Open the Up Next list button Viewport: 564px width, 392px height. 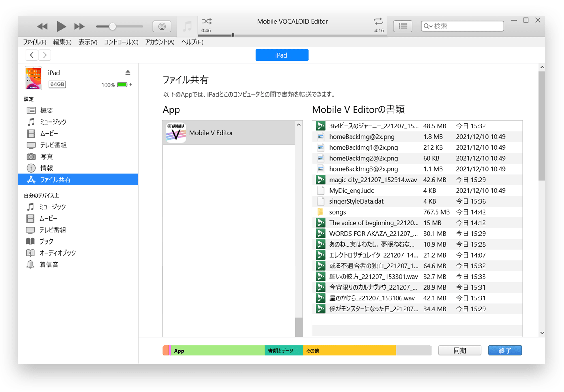403,26
